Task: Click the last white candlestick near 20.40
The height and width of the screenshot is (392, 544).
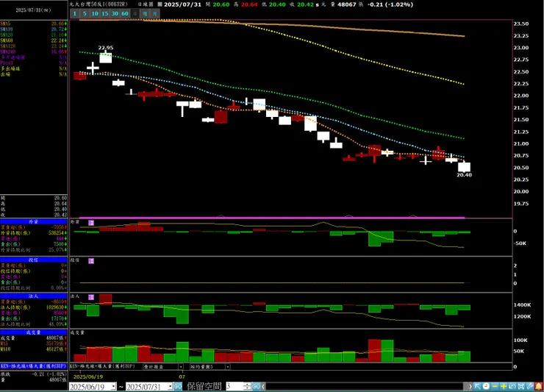Action: 464,167
